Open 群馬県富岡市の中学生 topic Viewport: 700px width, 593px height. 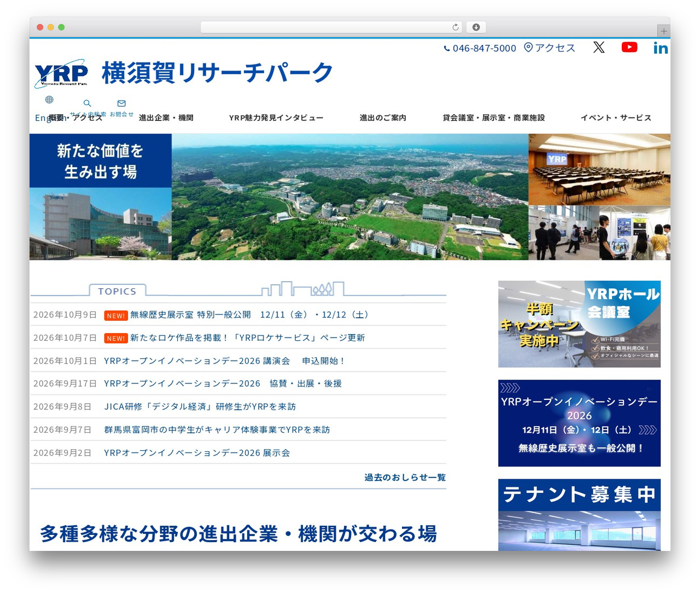[x=217, y=429]
